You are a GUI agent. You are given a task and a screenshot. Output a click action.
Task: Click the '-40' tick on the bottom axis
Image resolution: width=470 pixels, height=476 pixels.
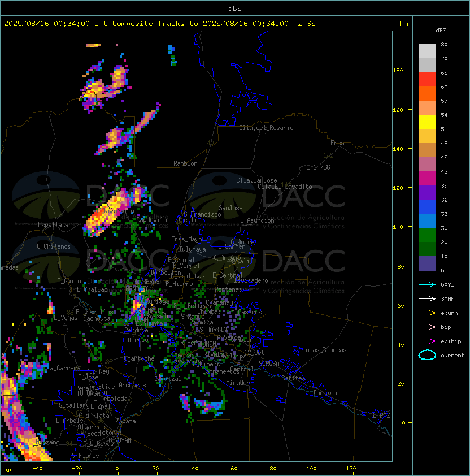point(37,469)
